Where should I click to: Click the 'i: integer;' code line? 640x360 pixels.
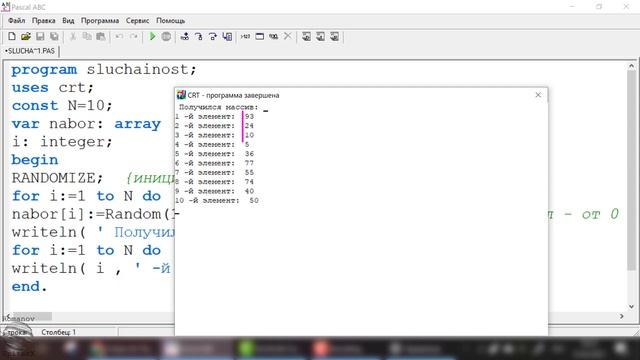pyautogui.click(x=62, y=142)
